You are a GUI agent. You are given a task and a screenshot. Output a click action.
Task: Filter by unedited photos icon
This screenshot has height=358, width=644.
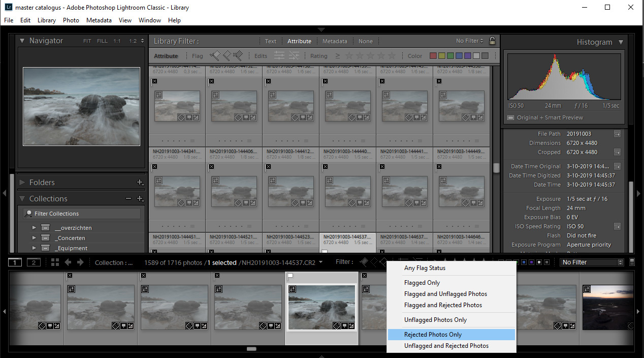click(x=294, y=56)
